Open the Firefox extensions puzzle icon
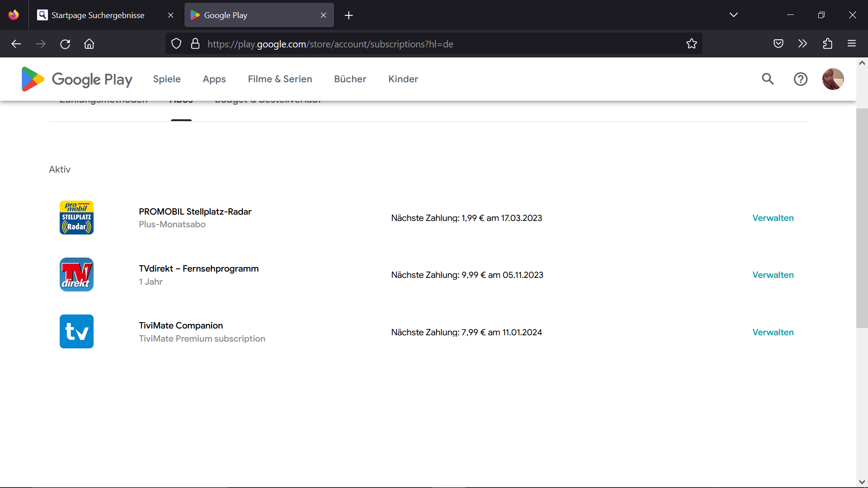 [827, 44]
